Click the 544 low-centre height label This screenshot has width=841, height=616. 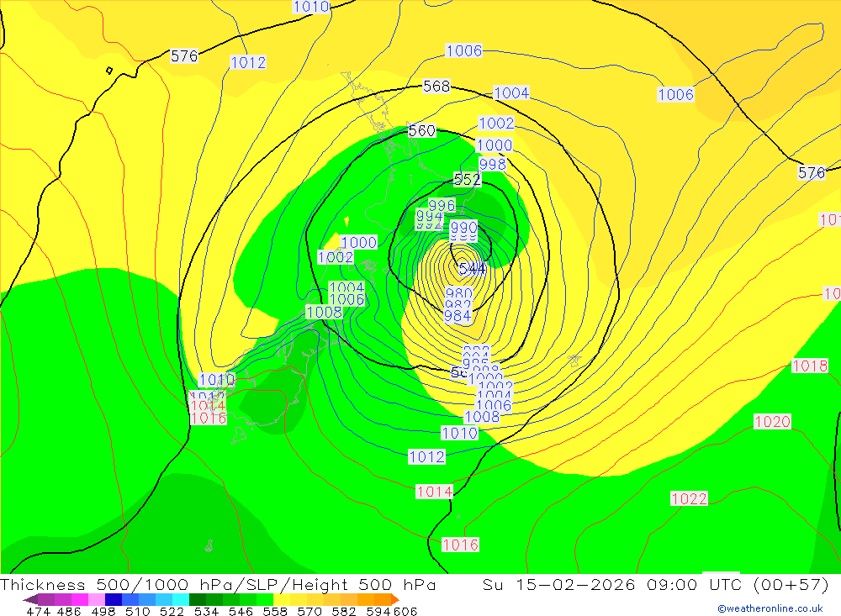[472, 268]
